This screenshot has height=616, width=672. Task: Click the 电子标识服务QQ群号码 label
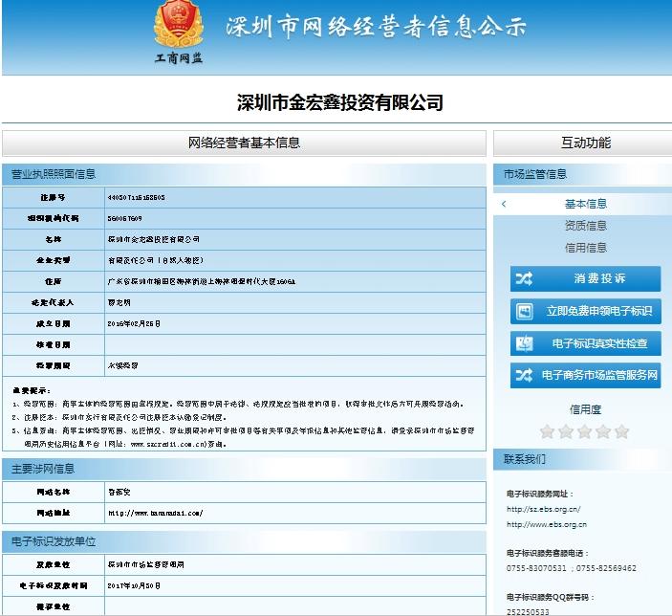point(551,597)
